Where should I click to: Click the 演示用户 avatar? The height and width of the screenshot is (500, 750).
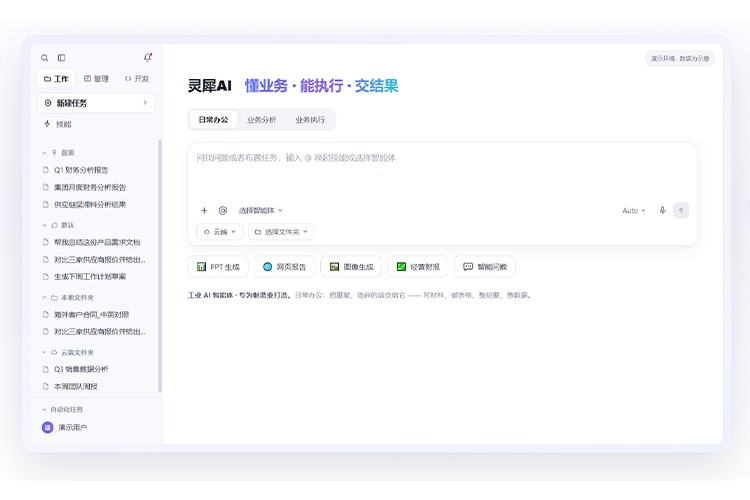coord(47,427)
